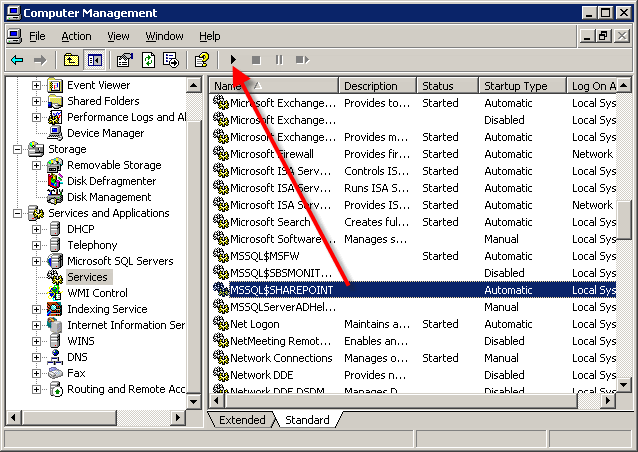
Task: Click the Help toolbar icon
Action: pyautogui.click(x=202, y=61)
